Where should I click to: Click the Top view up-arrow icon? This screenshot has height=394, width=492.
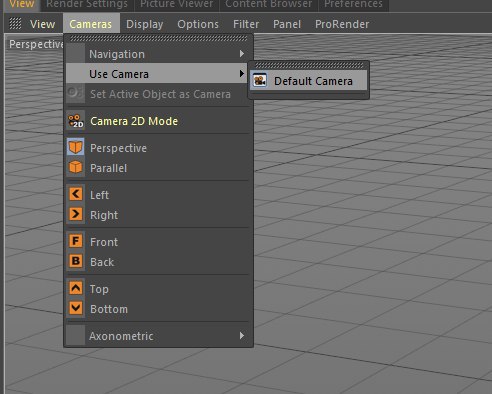click(x=76, y=288)
